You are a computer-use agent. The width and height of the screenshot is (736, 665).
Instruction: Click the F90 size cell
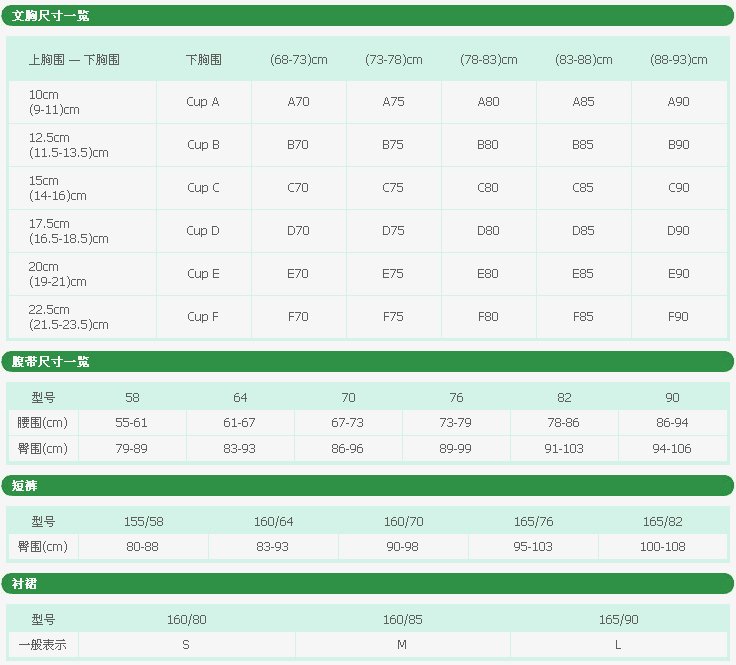click(x=678, y=317)
